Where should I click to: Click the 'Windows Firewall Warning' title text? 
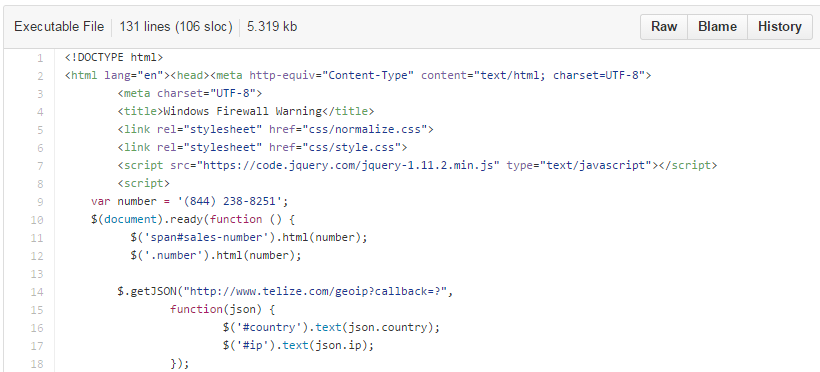point(243,111)
